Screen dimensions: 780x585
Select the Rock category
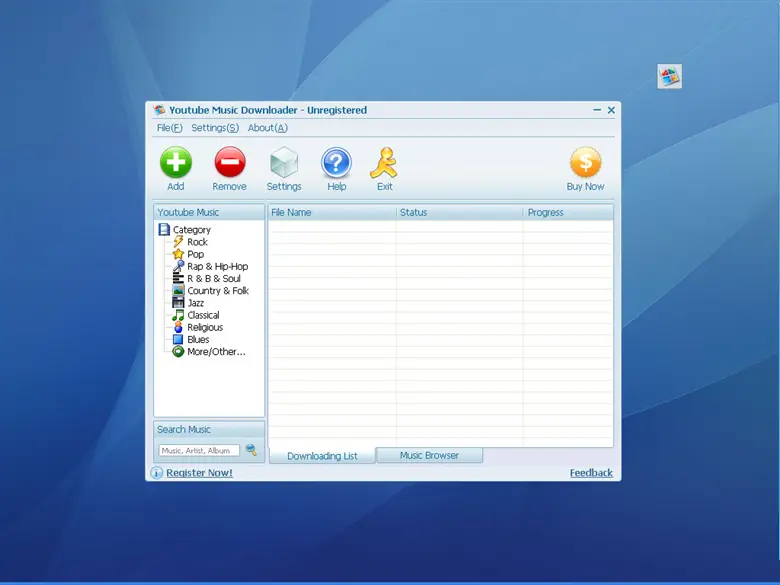(x=197, y=242)
